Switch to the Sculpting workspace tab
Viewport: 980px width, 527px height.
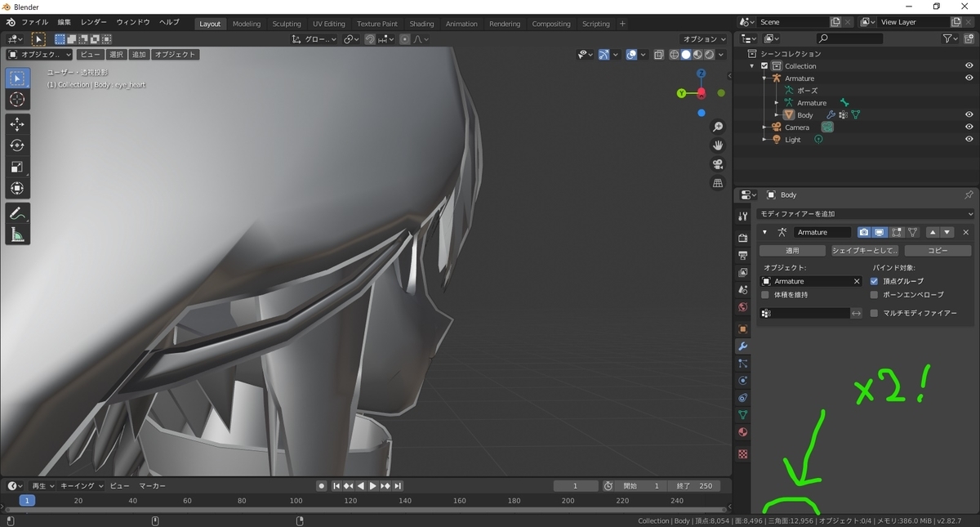click(286, 24)
